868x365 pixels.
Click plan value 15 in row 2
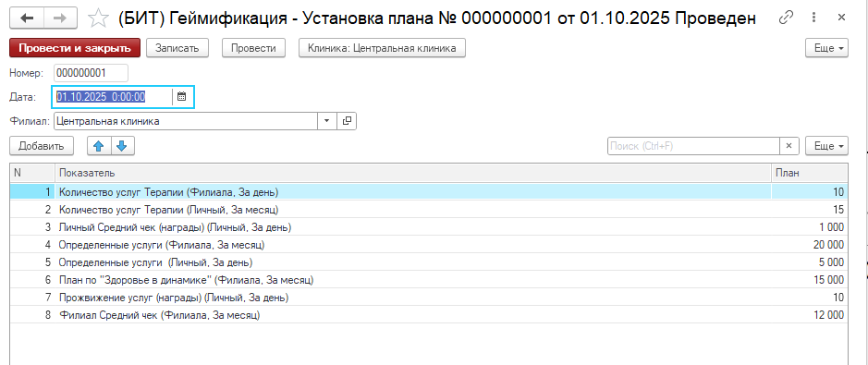click(839, 210)
